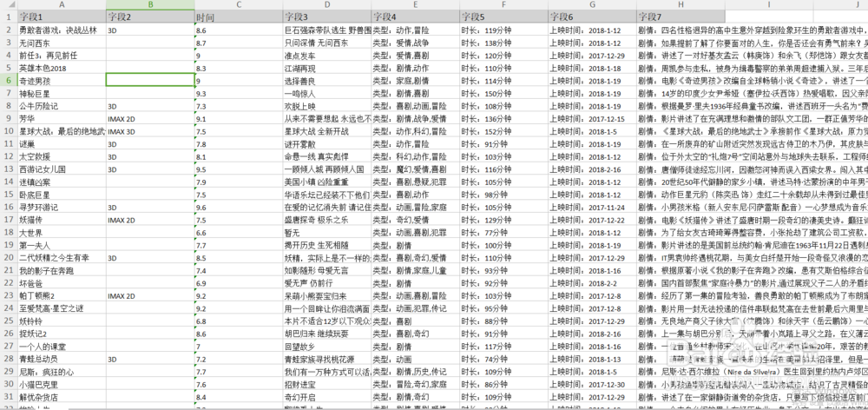Select the 6.8 rating cell
Screen dimensions: 868x410
click(239, 321)
